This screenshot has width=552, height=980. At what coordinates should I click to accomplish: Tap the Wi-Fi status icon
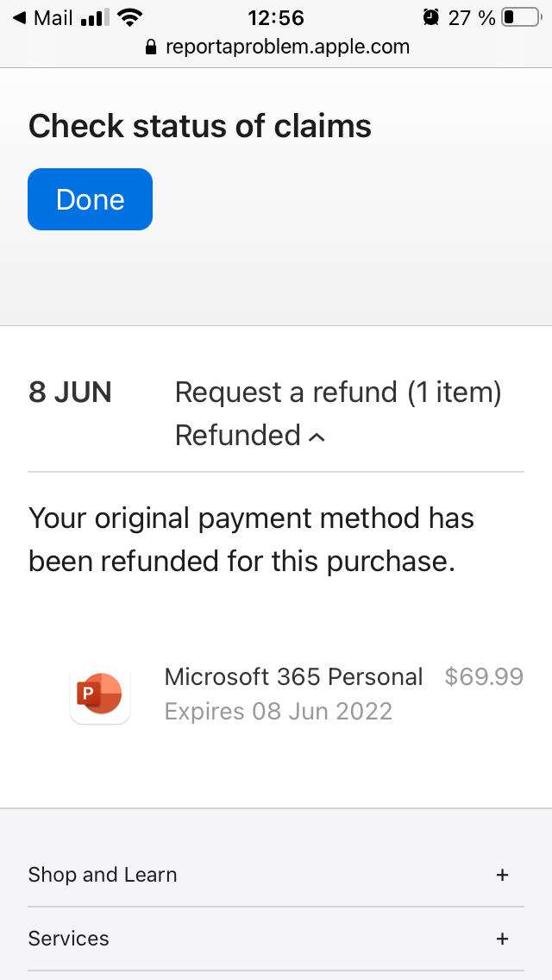[x=130, y=17]
